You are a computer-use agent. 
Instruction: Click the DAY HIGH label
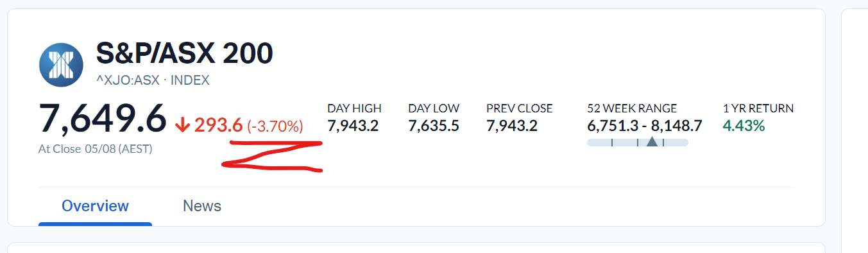click(x=354, y=109)
